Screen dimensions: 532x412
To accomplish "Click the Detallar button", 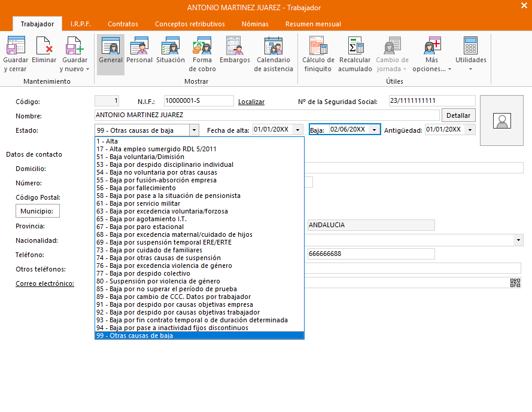I will pyautogui.click(x=458, y=115).
